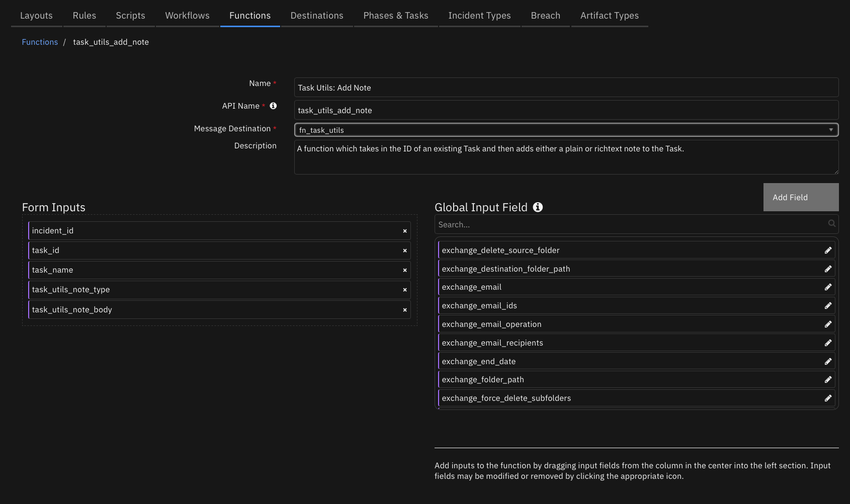
Task: Focus the API Name input field
Action: pos(566,110)
